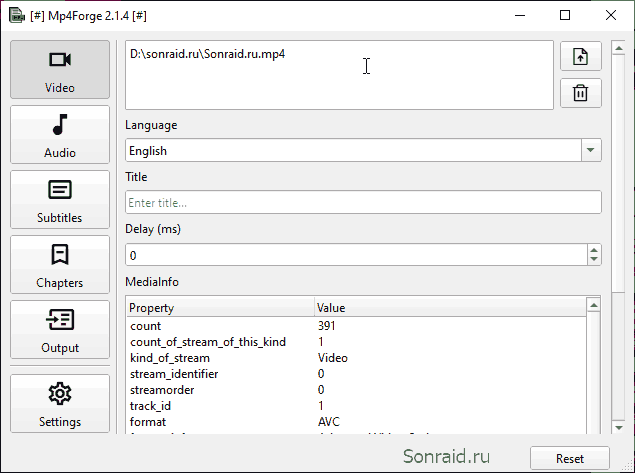Click the main panel vertical scrollbar thumb
Viewport: 635px width, 473px height.
pyautogui.click(x=618, y=174)
